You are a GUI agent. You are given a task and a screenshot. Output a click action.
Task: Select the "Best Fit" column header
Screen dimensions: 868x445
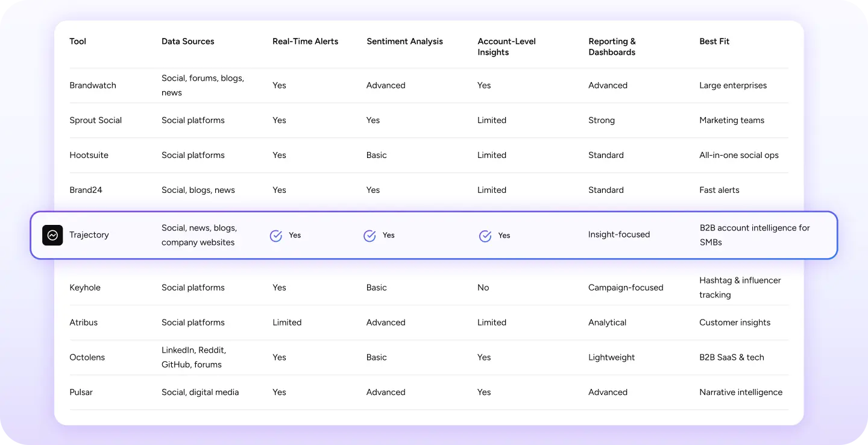tap(714, 42)
